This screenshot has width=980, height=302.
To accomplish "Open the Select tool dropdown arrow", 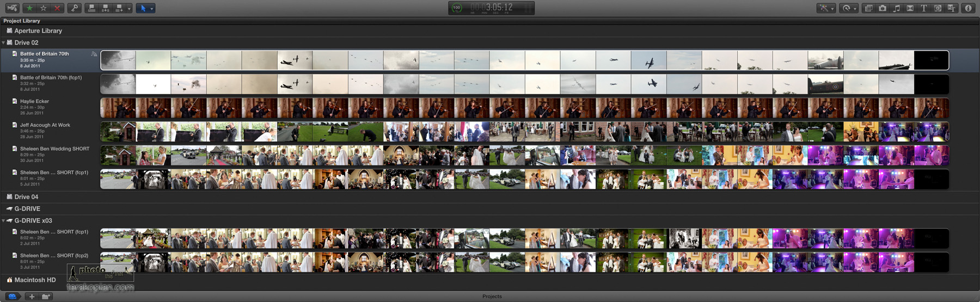I will [x=151, y=9].
